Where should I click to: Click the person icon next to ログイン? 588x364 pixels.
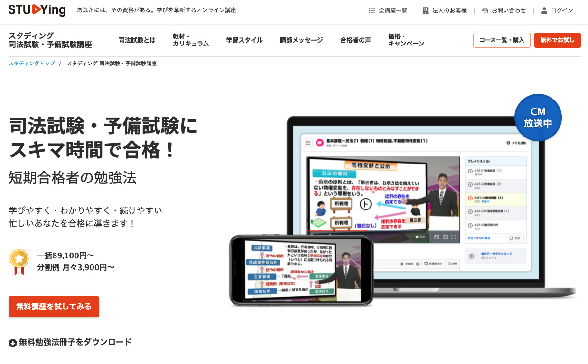point(545,10)
